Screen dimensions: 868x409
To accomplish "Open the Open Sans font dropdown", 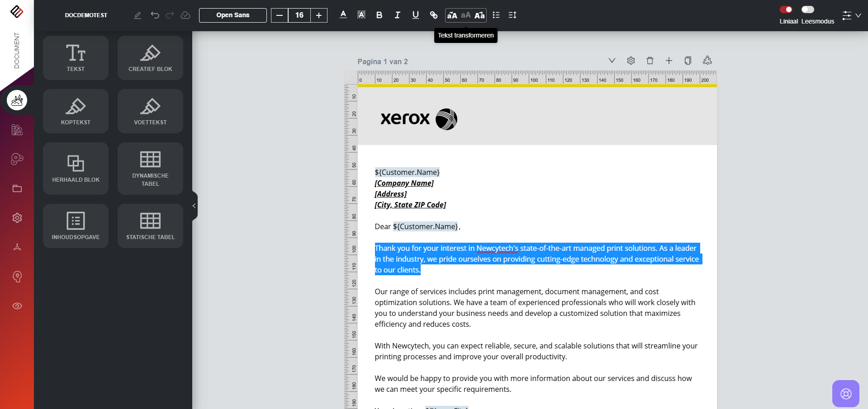I will coord(232,15).
